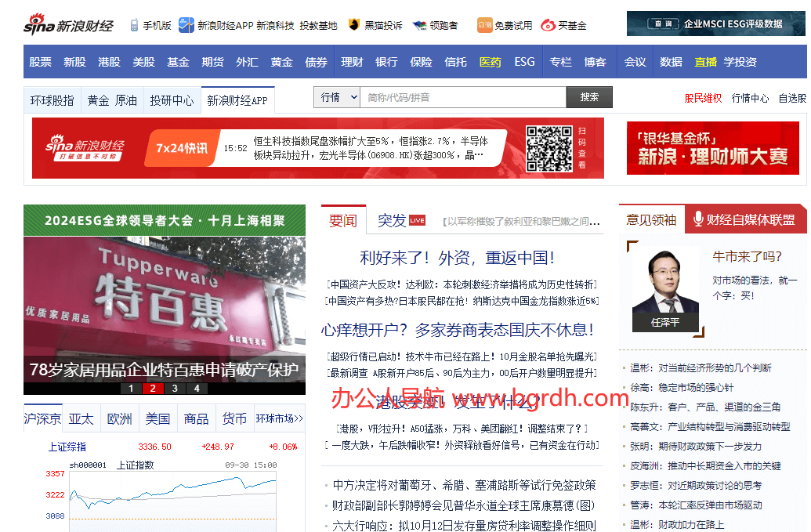
Task: Click the 投教基地 link
Action: pyautogui.click(x=319, y=25)
